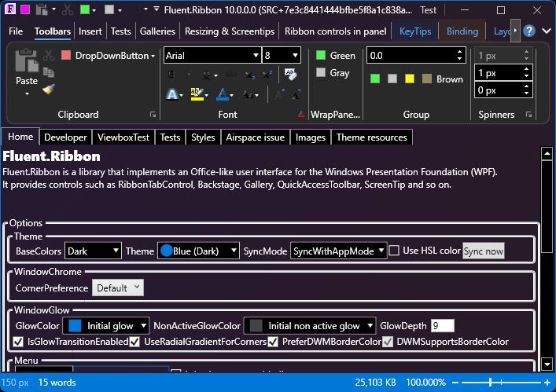The height and width of the screenshot is (392, 556).
Task: Toggle Bold formatting in Font group
Action: [171, 75]
